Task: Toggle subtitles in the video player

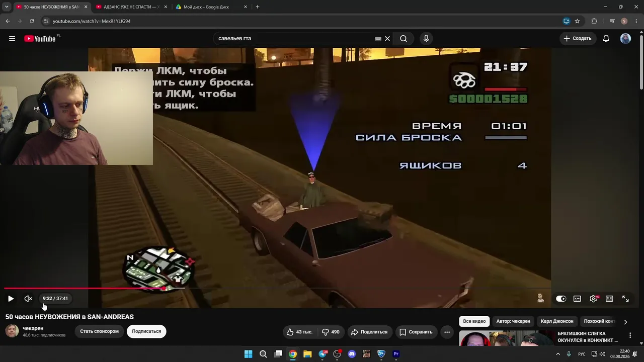Action: pyautogui.click(x=577, y=299)
